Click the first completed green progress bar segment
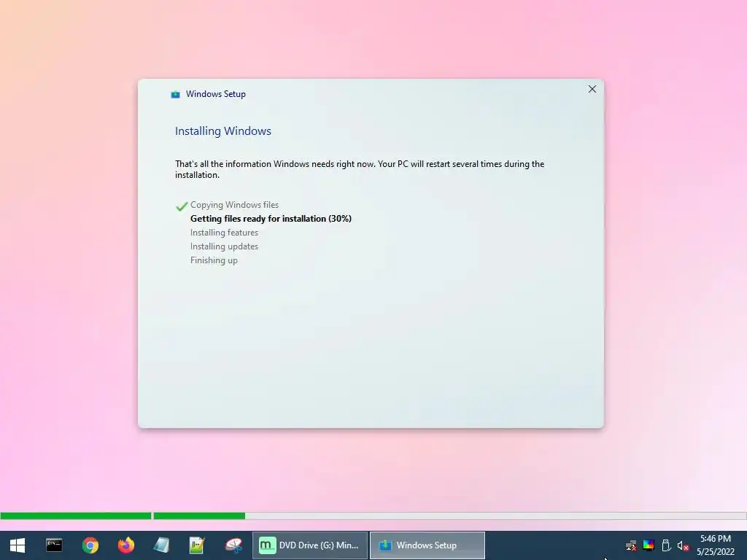The image size is (747, 560). point(76,516)
